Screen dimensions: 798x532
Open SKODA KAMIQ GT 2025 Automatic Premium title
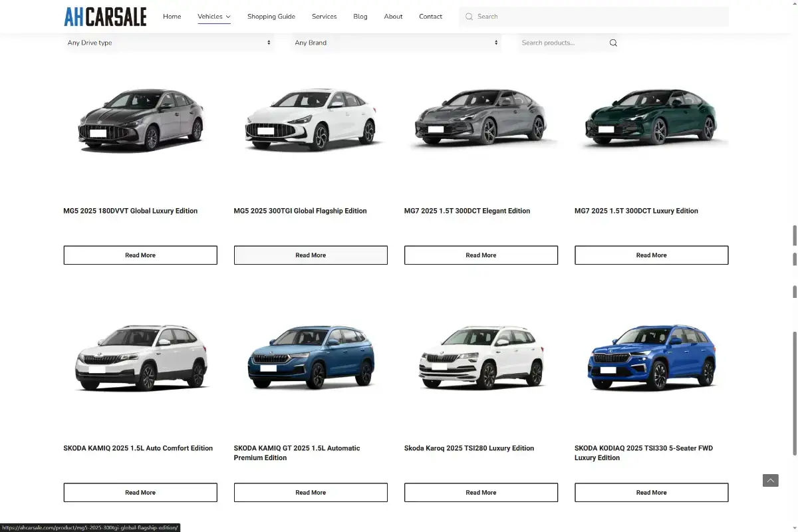tap(297, 453)
